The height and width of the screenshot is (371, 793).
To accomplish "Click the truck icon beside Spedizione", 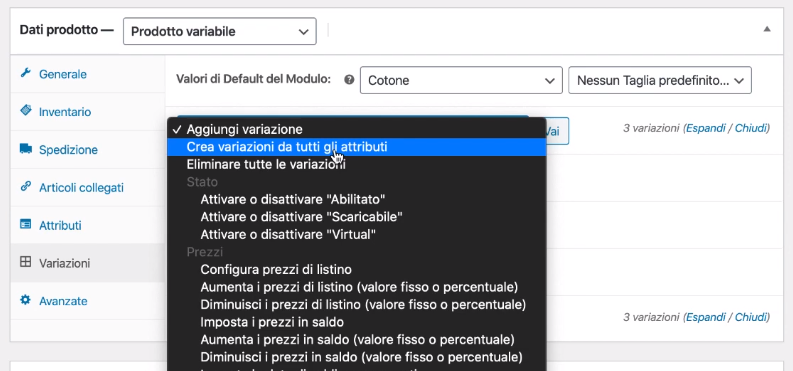I will click(26, 149).
